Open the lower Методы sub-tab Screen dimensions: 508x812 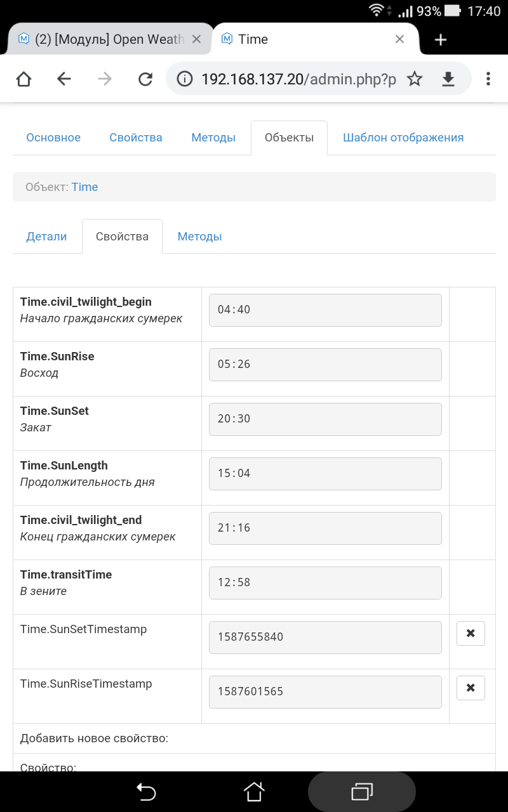click(x=199, y=237)
